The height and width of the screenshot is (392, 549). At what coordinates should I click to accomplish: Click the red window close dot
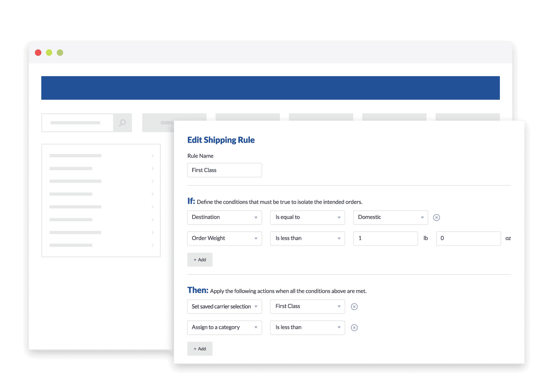tap(38, 53)
